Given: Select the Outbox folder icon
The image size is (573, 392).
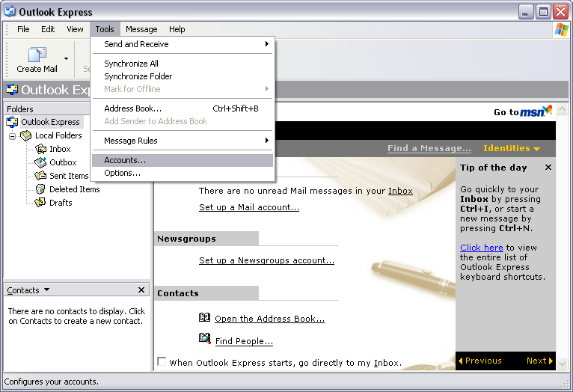Looking at the screenshot, I should [40, 162].
